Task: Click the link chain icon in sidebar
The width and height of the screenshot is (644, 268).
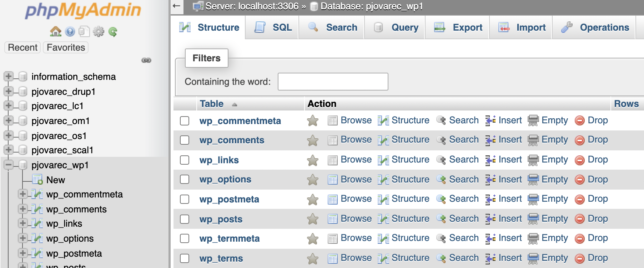Action: [146, 60]
